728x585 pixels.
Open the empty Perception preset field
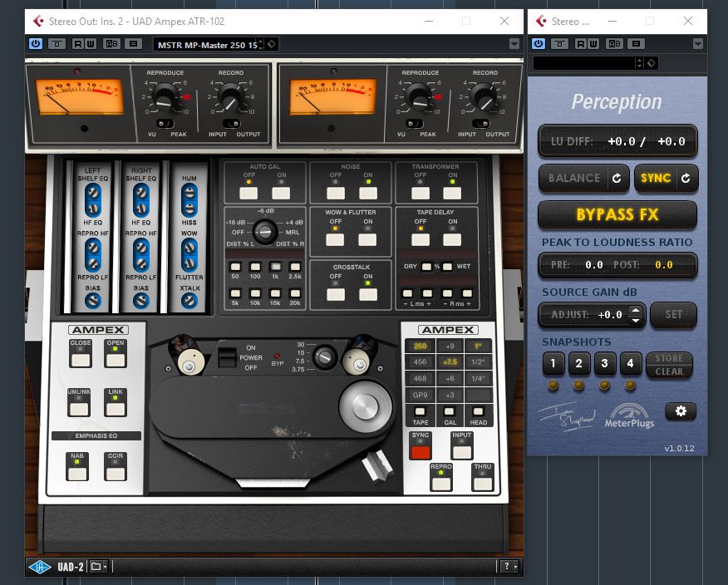click(584, 63)
